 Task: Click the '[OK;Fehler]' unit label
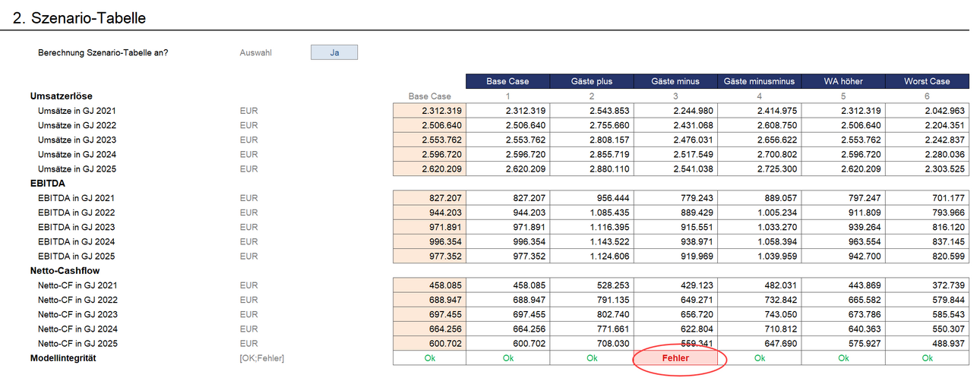tap(261, 358)
